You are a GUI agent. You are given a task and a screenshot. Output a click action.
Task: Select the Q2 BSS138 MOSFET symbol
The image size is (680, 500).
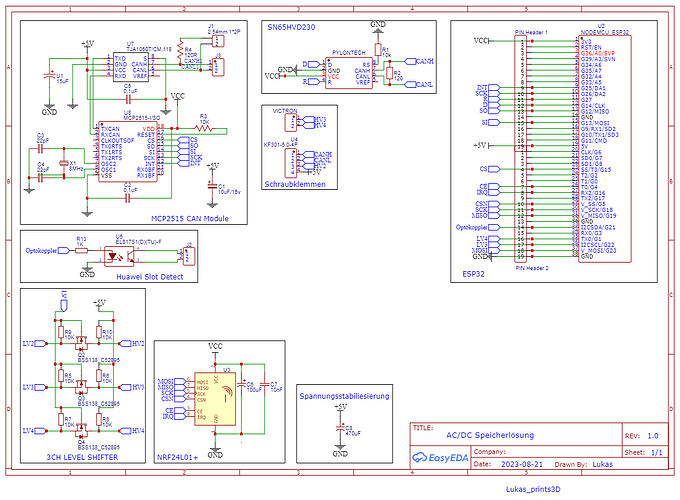click(81, 343)
